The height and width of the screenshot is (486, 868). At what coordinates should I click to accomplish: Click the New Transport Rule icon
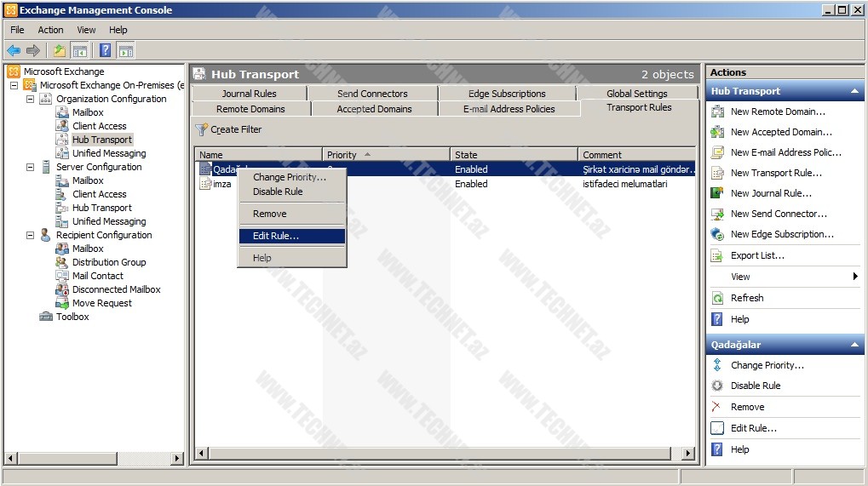pyautogui.click(x=717, y=173)
